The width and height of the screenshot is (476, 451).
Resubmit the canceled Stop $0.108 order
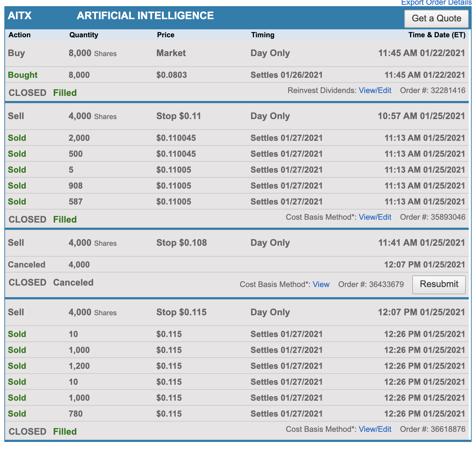coord(439,284)
